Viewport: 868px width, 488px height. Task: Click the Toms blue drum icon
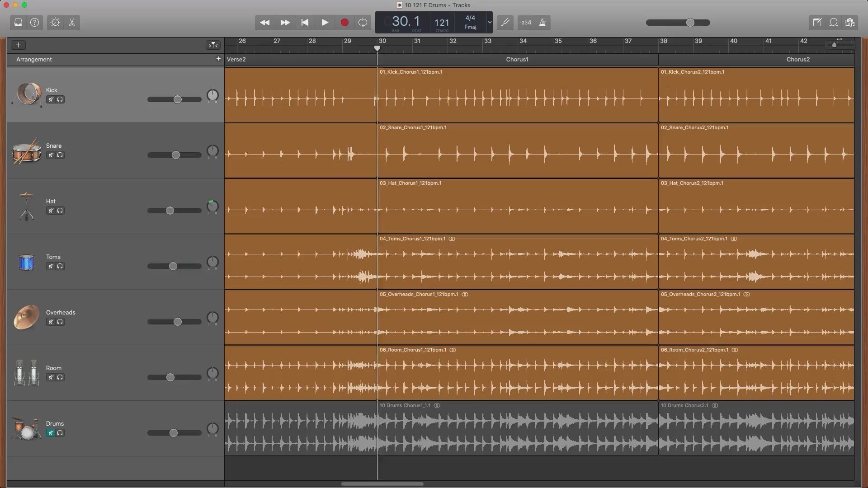pyautogui.click(x=26, y=262)
